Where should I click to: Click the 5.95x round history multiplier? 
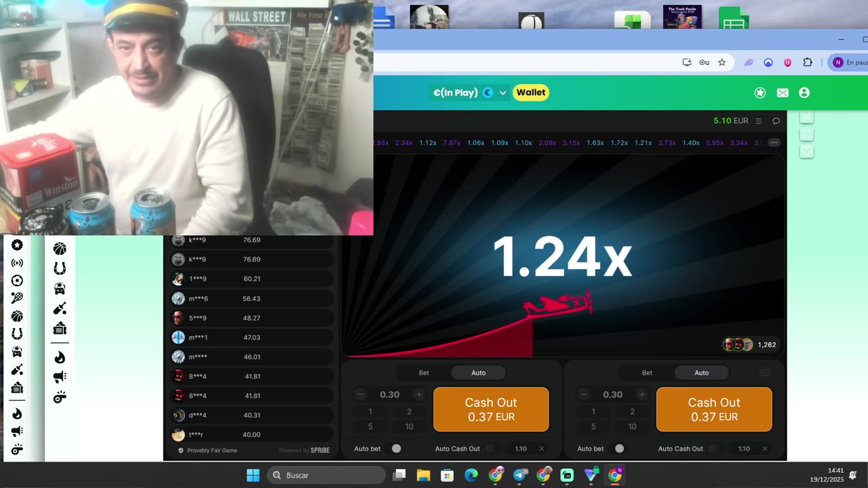tap(715, 143)
